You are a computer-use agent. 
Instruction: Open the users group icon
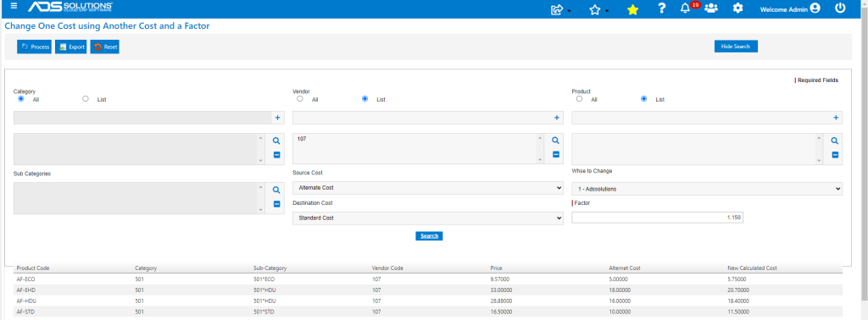[711, 8]
